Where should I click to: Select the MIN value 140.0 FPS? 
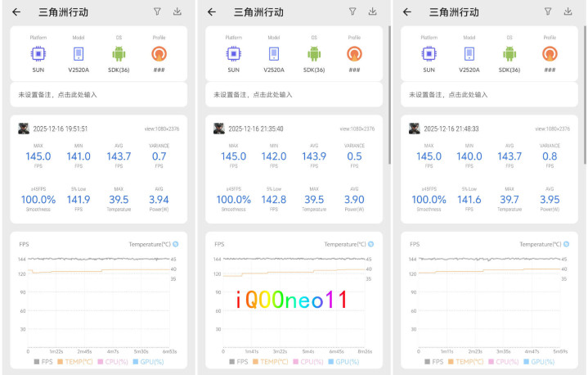click(x=469, y=156)
